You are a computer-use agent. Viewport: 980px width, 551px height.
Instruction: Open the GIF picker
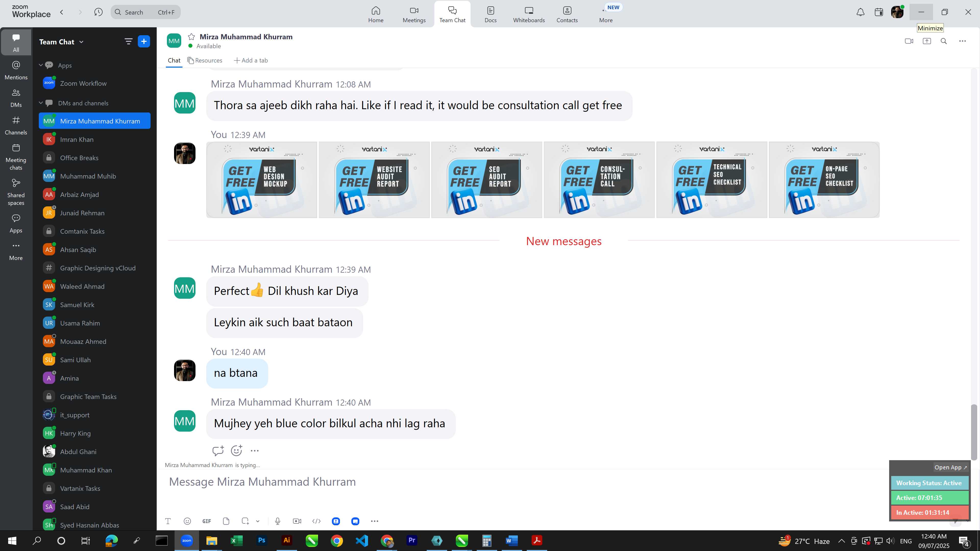206,521
